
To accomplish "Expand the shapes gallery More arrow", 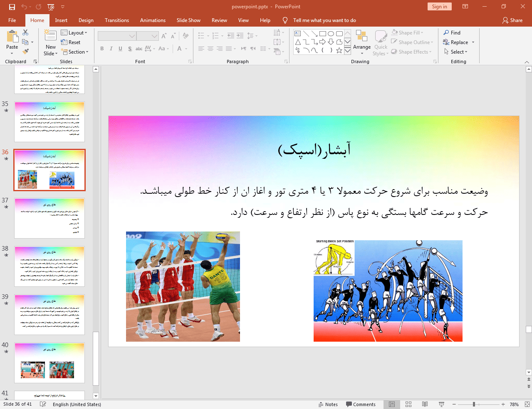I will pyautogui.click(x=347, y=50).
